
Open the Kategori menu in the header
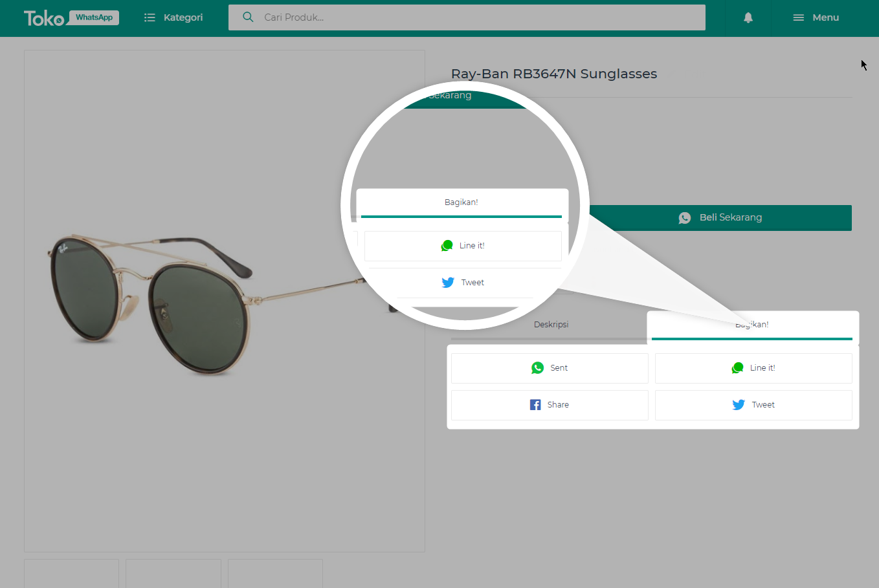tap(173, 17)
